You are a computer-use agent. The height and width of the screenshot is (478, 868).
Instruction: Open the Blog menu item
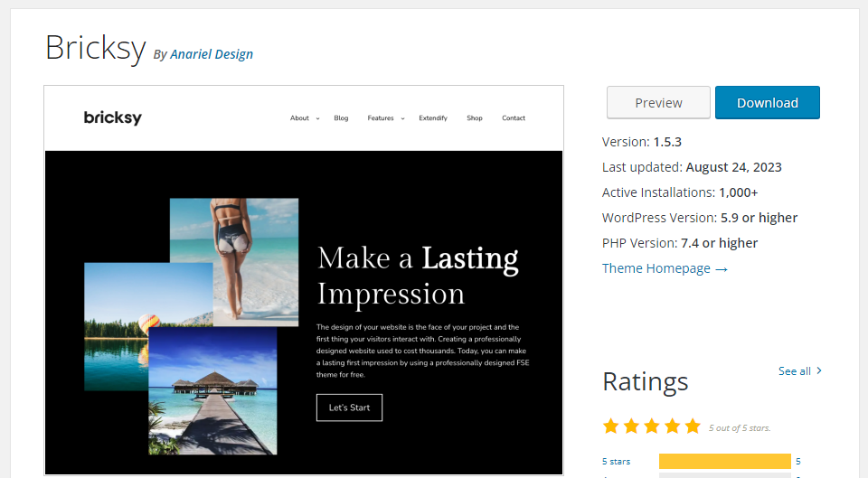(x=341, y=118)
